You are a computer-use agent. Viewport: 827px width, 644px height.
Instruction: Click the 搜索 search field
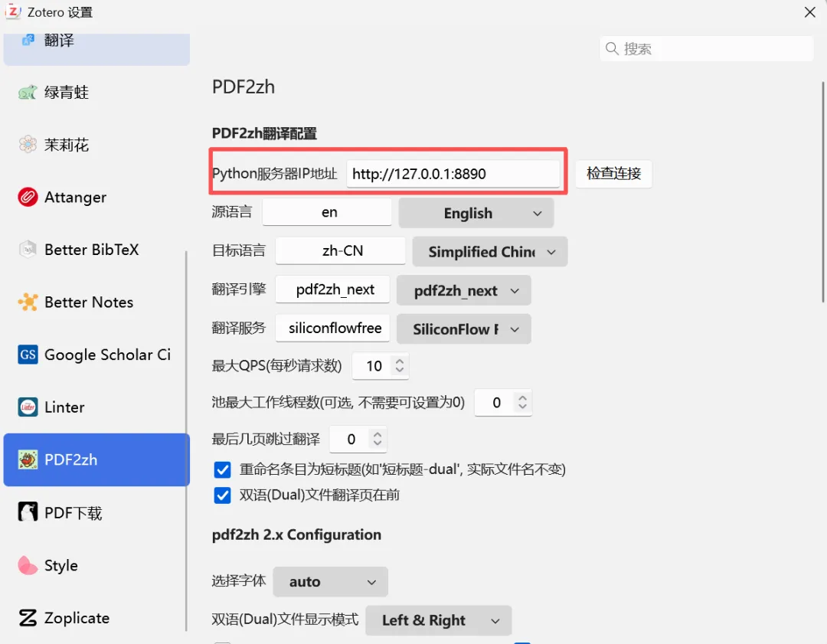[707, 48]
